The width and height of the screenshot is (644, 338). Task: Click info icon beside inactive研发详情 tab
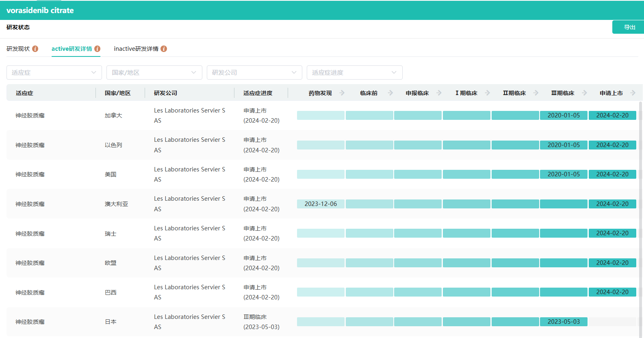164,49
